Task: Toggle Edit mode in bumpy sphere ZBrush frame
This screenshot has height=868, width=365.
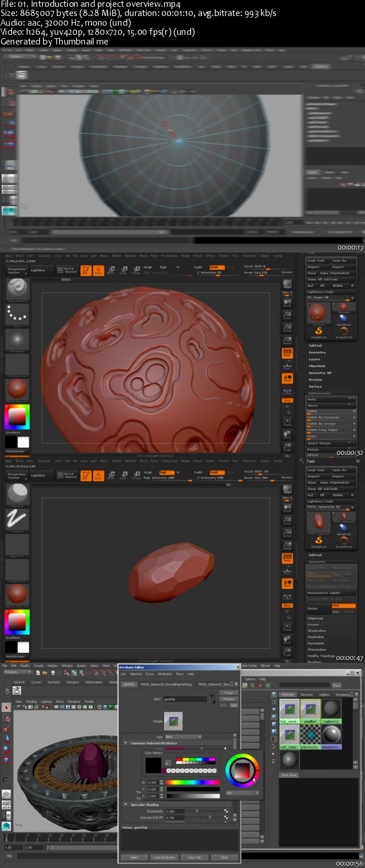Action: click(x=86, y=270)
